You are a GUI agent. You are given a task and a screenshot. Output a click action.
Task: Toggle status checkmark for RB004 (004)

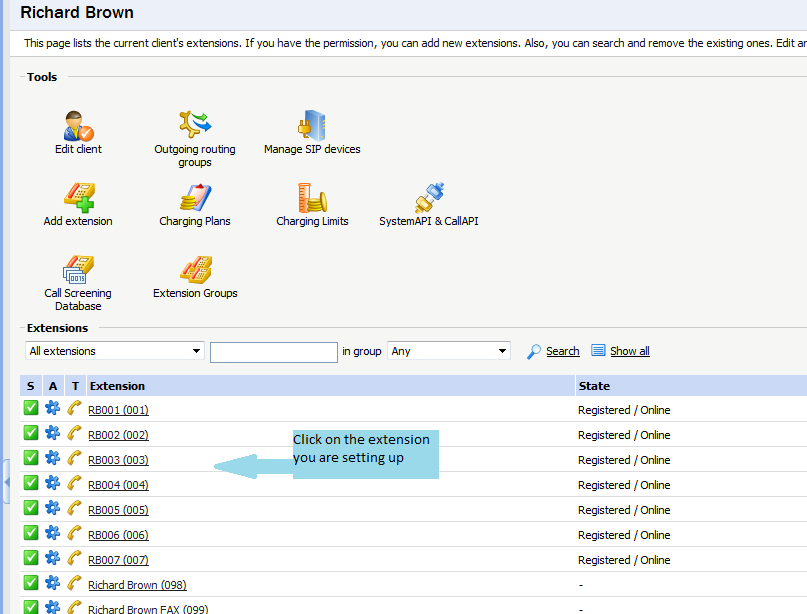pos(31,483)
